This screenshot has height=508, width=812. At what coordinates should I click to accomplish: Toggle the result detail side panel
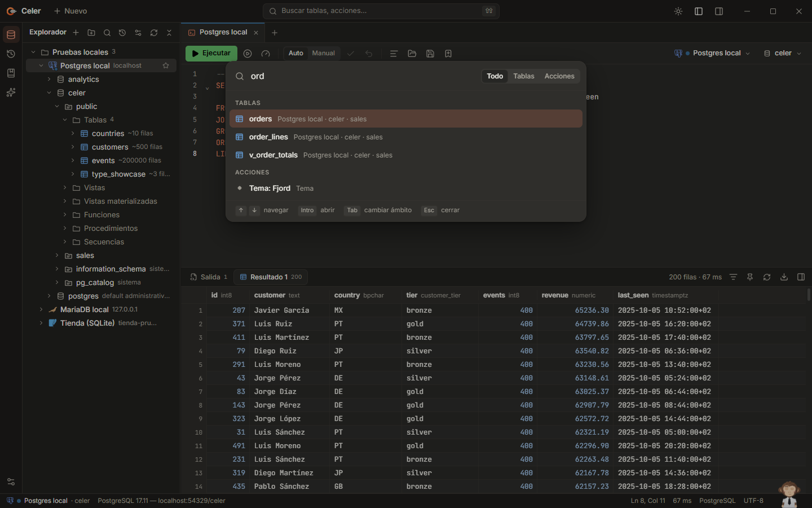(801, 277)
